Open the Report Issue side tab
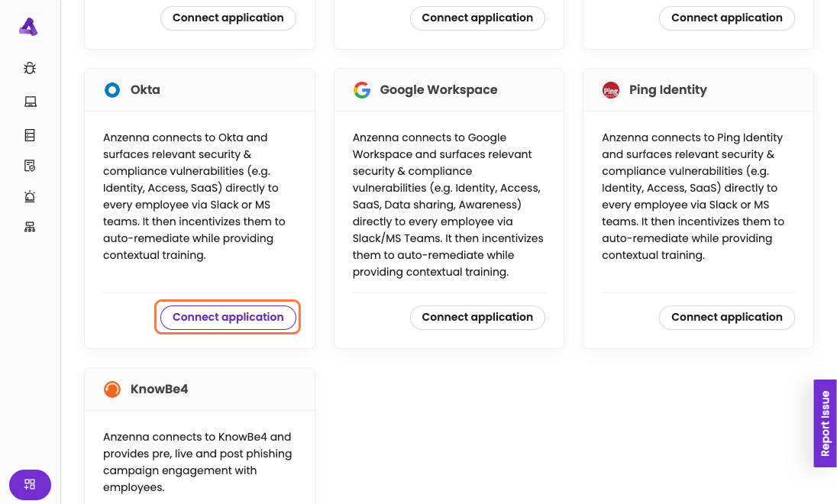 825,423
